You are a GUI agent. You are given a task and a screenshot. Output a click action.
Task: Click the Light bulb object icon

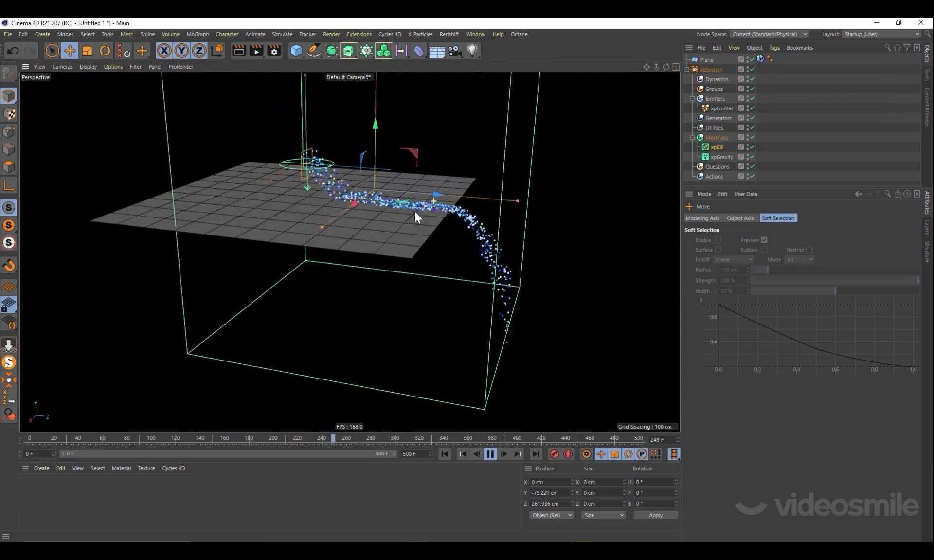pyautogui.click(x=472, y=51)
